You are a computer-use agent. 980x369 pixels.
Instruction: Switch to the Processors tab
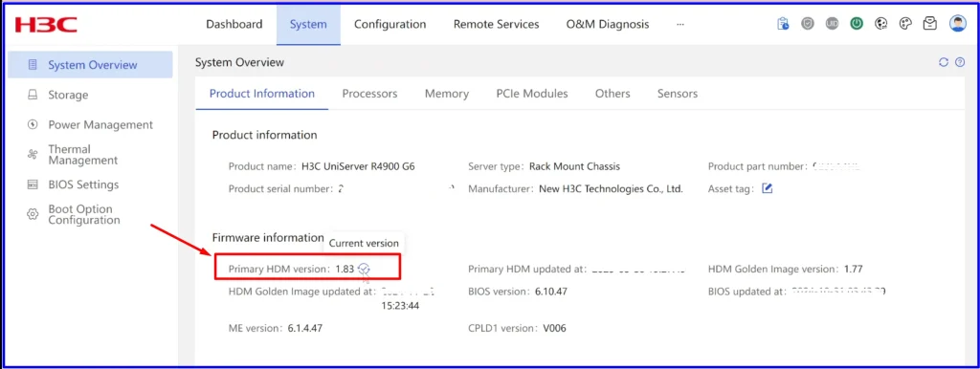[x=369, y=94]
